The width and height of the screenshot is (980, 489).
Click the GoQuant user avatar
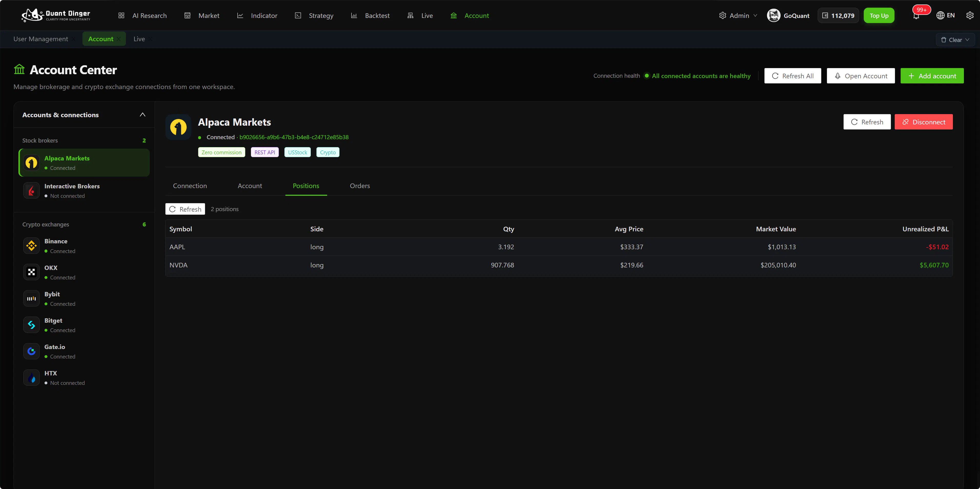click(773, 16)
